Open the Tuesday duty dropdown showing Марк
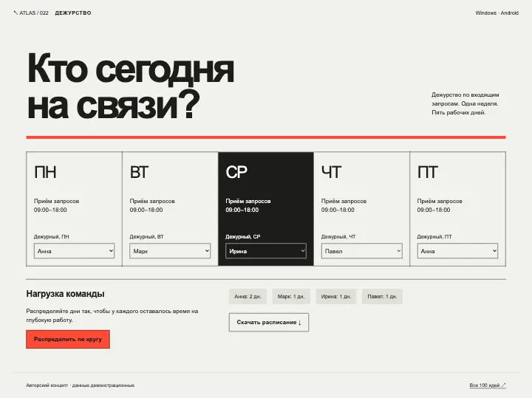Viewport: 532px width, 398px height. coord(170,251)
